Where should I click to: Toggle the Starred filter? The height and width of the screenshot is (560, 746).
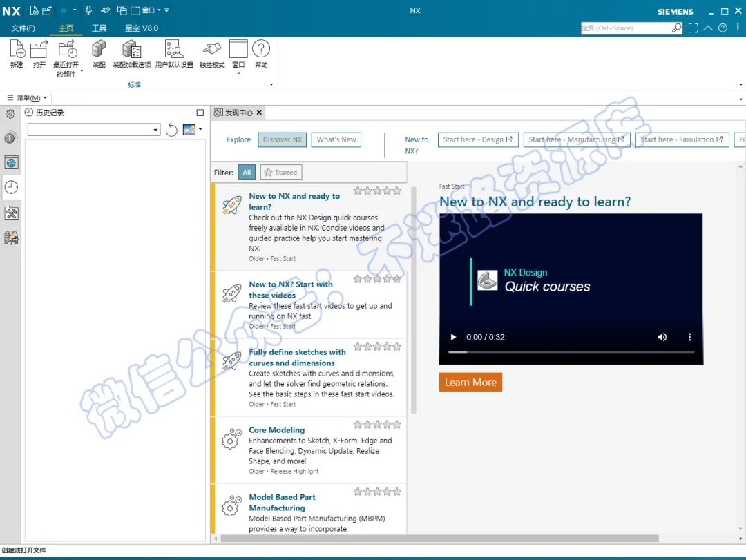point(280,172)
